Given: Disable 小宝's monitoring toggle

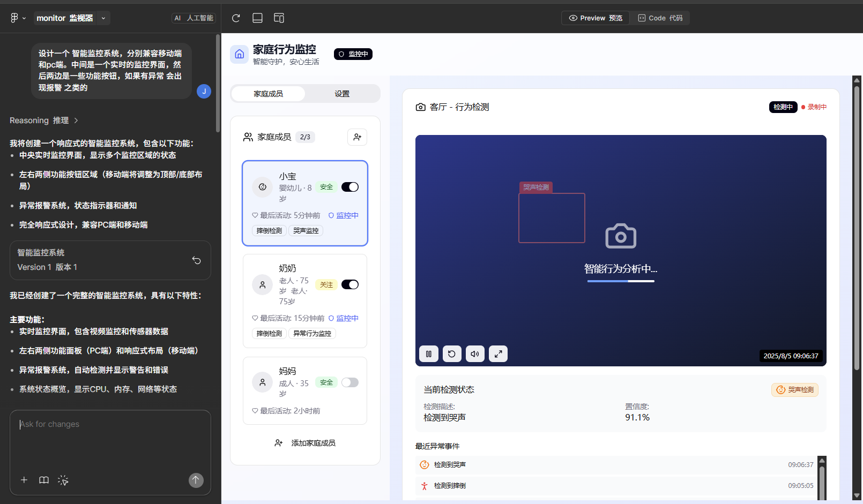Looking at the screenshot, I should [349, 187].
